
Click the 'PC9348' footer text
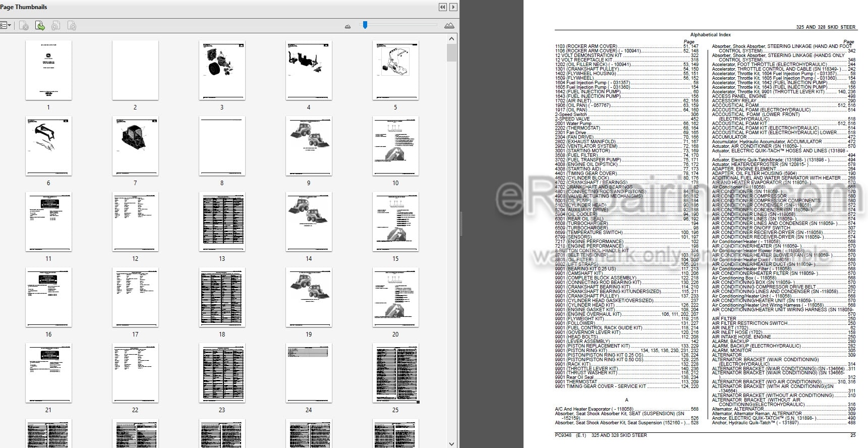click(x=563, y=435)
